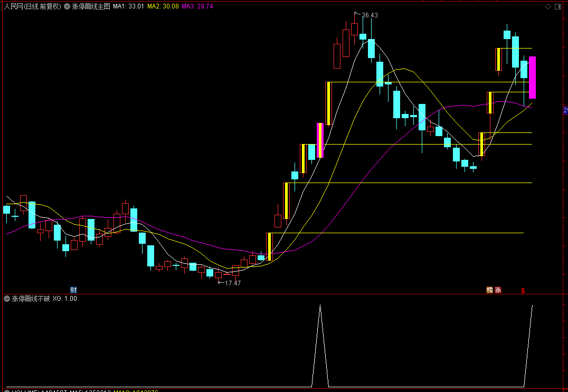Open the 涨停画线主图 indicator dropdown
Viewport: 568px width, 392px height.
[67, 6]
